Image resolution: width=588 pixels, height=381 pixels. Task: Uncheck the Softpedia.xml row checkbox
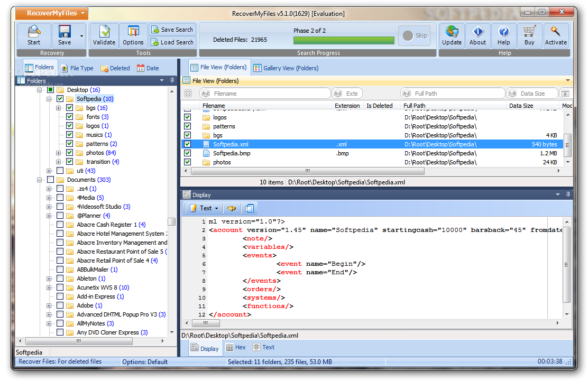click(188, 144)
